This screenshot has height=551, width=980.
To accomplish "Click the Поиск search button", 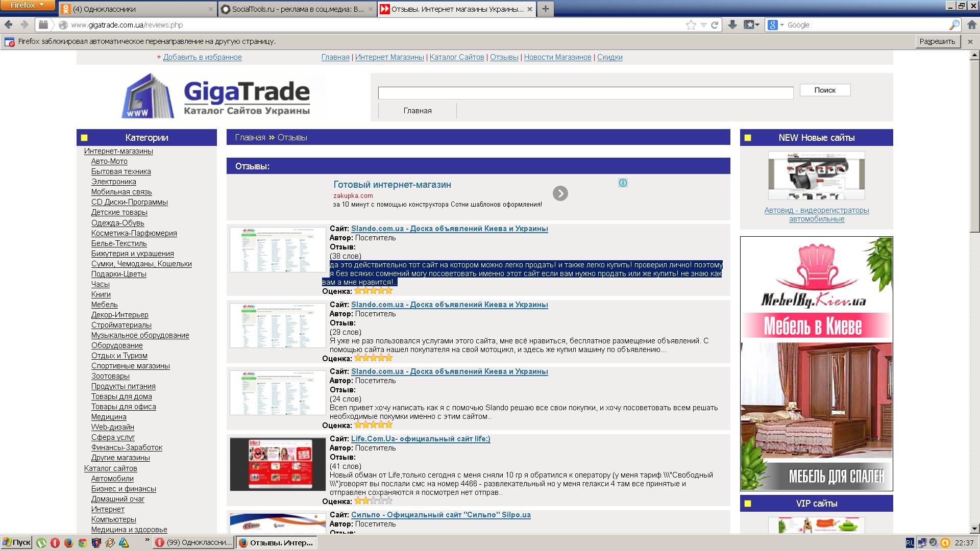I will click(x=825, y=90).
